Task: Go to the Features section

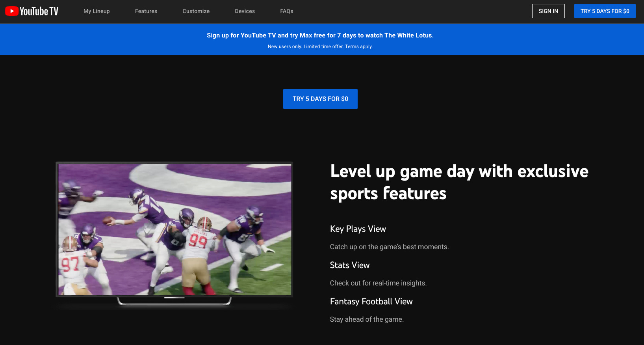Action: (x=146, y=11)
